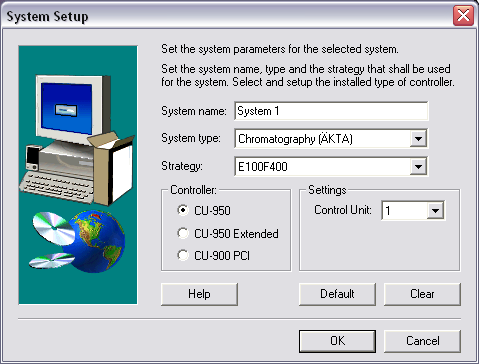Open the Help button
479x364 pixels.
(199, 294)
